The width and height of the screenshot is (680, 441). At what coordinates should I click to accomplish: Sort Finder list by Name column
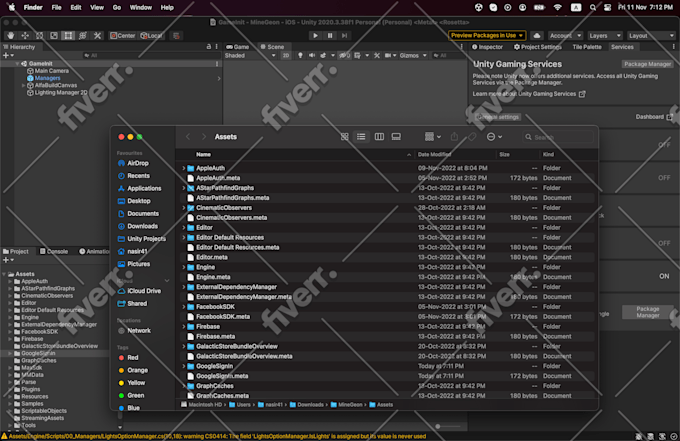(x=203, y=154)
